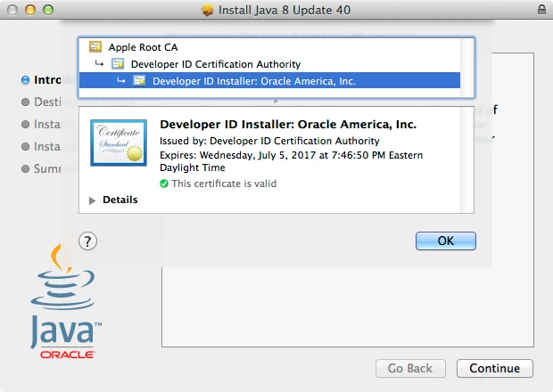Click the Developer ID Certification Authority icon

118,64
